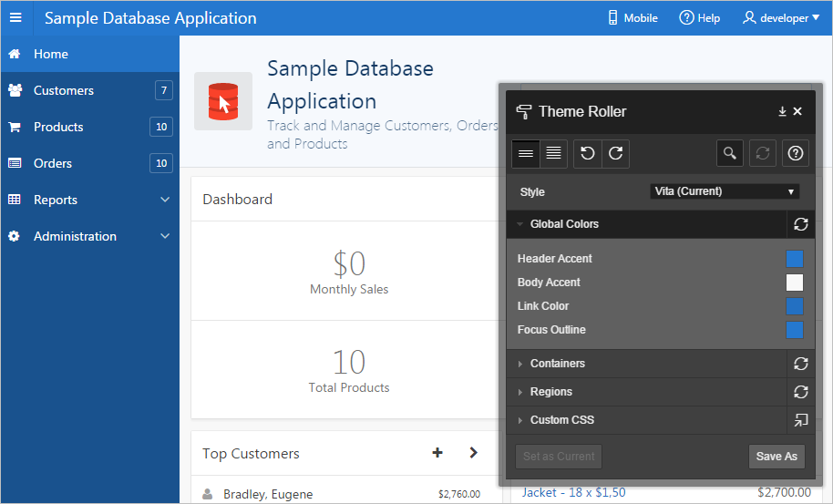Viewport: 833px width, 504px height.
Task: Pick the Header Accent color swatch
Action: click(795, 259)
